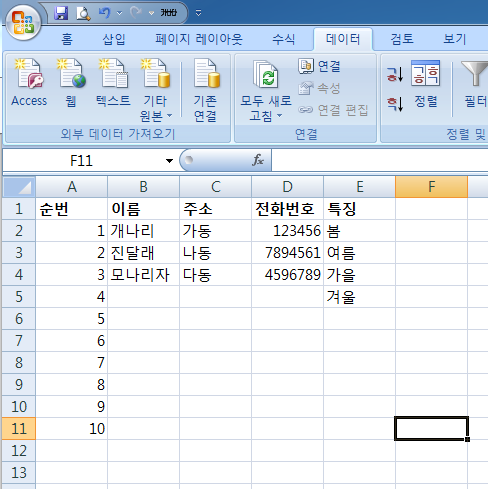Click the Name Box showing F11
Viewport: 488px width, 489px height.
coord(82,161)
